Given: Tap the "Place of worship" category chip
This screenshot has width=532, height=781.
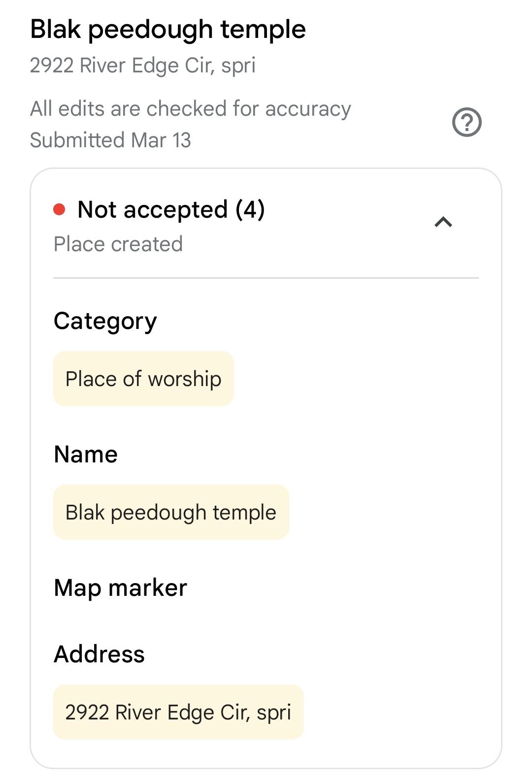Looking at the screenshot, I should [143, 379].
